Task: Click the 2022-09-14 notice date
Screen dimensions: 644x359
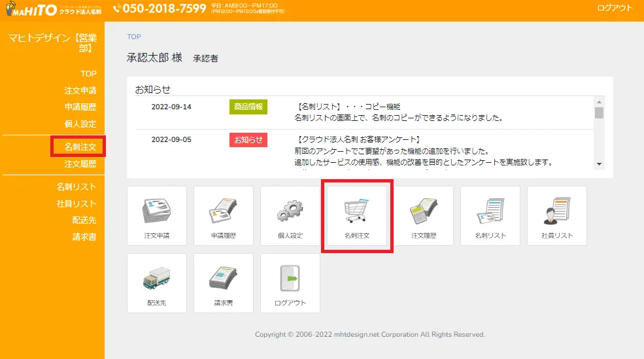Action: tap(171, 107)
